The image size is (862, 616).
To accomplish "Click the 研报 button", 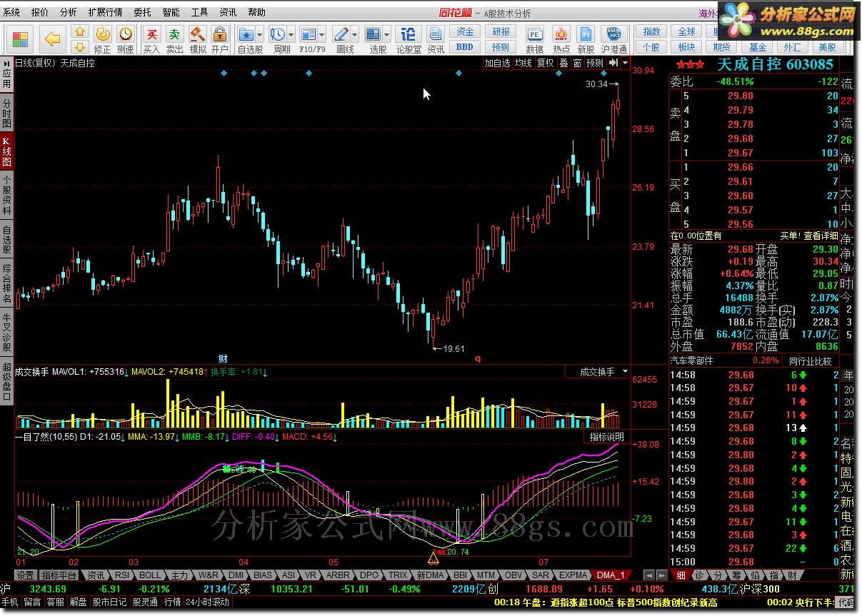I will coord(501,32).
